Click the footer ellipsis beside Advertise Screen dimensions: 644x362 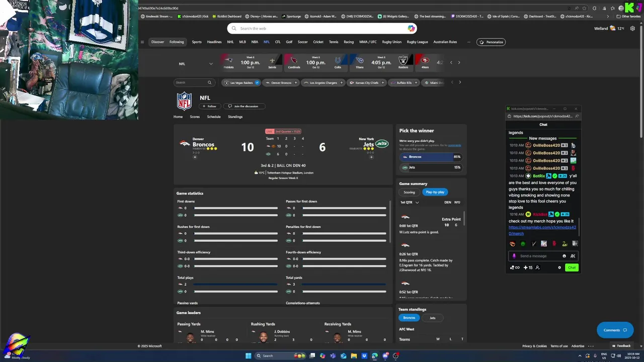pyautogui.click(x=591, y=346)
